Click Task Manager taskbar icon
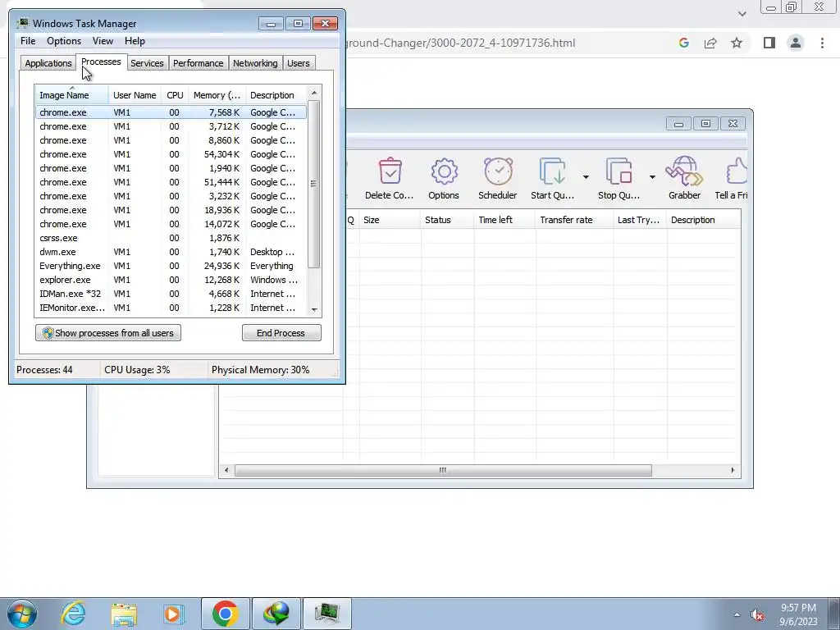840x630 pixels. (327, 614)
